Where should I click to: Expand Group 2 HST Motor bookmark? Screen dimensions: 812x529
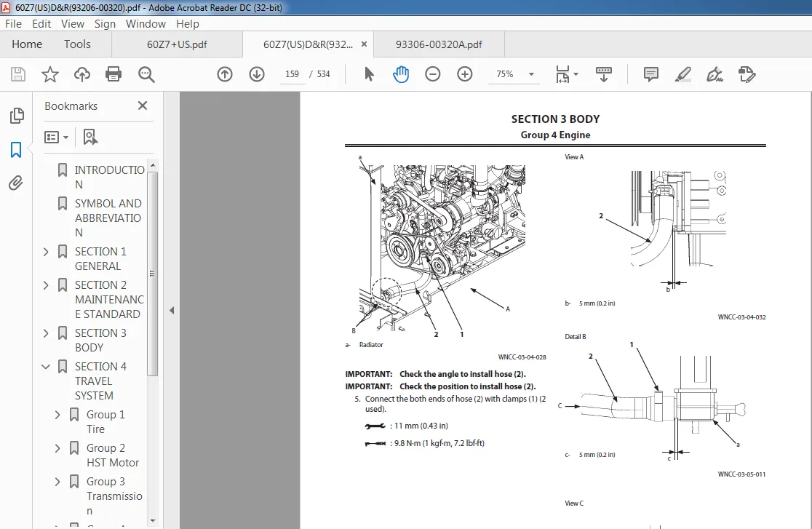(x=57, y=448)
